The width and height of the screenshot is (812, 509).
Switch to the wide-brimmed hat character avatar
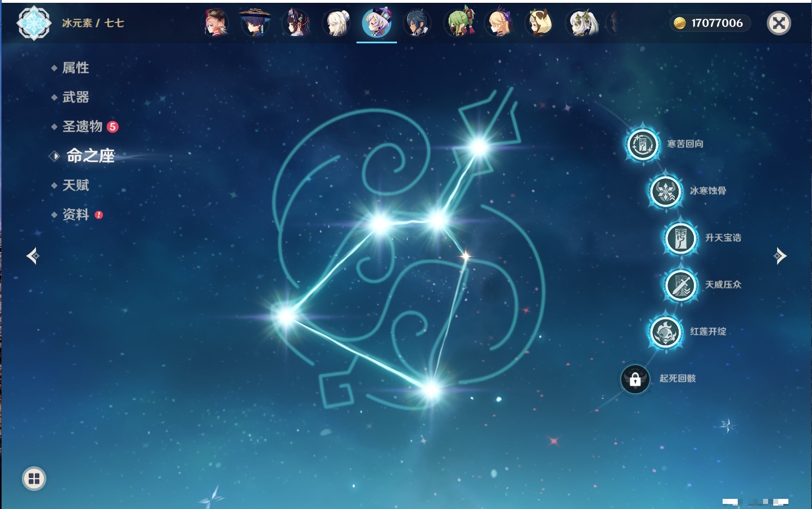[x=255, y=23]
